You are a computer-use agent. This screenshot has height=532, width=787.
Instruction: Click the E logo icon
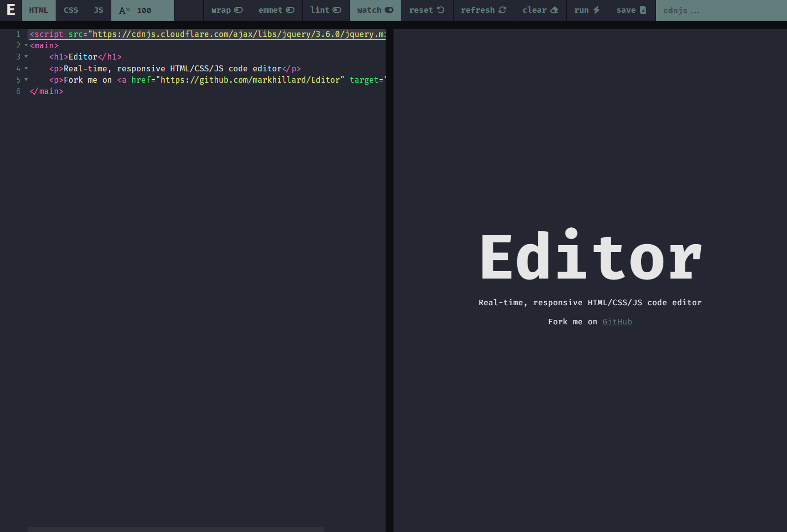click(x=10, y=10)
